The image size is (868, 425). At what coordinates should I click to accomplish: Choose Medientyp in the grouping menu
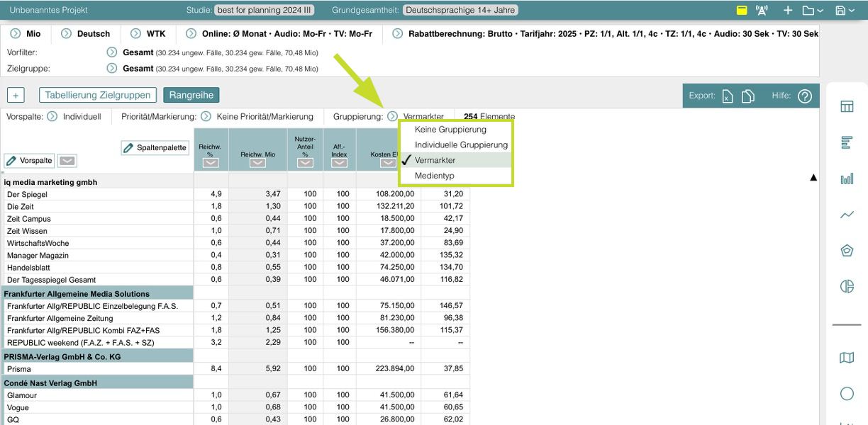[434, 176]
